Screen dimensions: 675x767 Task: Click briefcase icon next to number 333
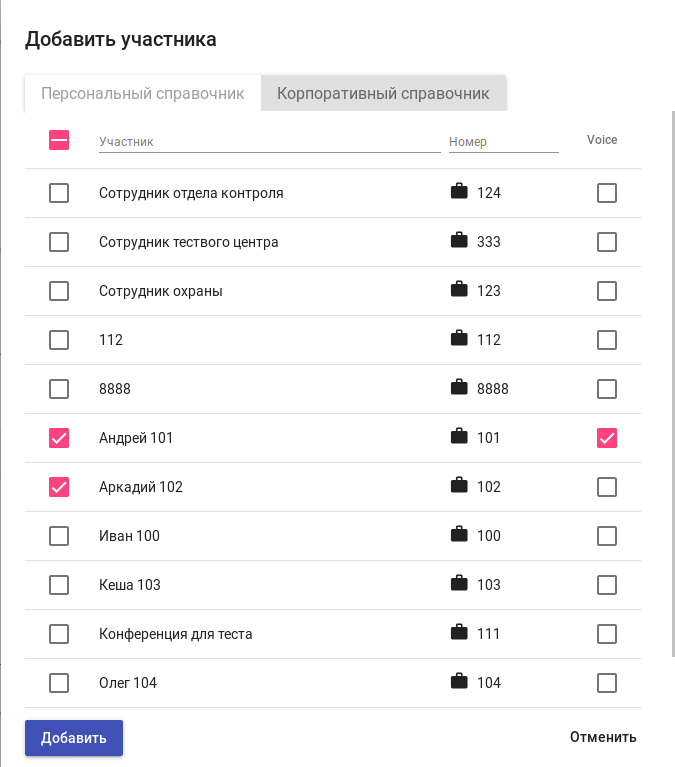pos(459,241)
